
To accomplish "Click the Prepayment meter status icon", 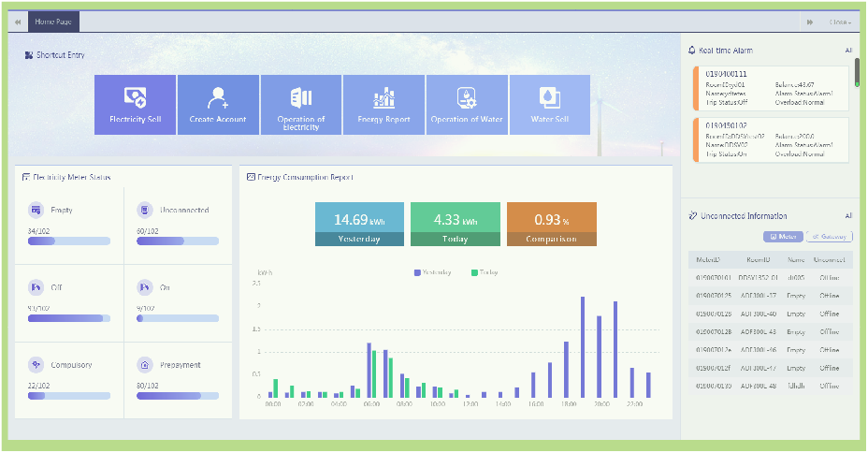I will point(145,364).
